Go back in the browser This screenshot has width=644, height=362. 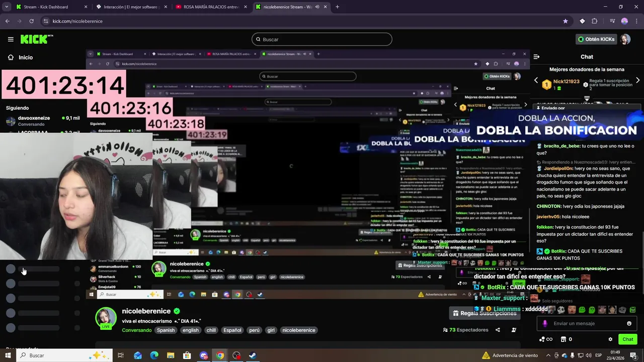pos(7,21)
